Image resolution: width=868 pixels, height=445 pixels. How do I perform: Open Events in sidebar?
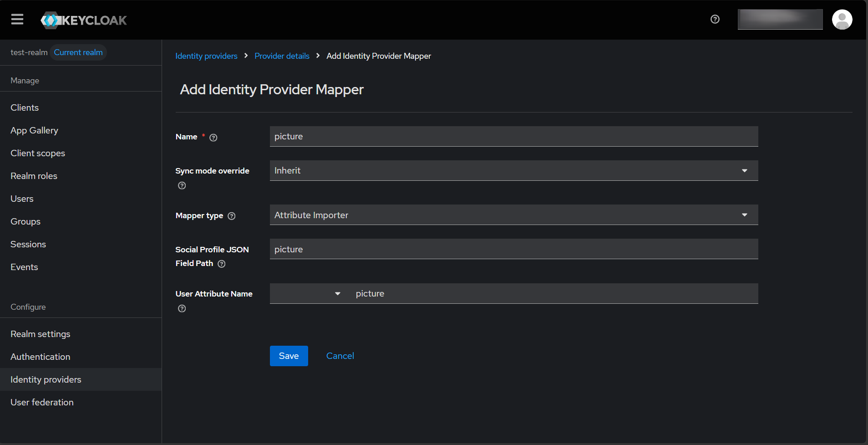24,267
